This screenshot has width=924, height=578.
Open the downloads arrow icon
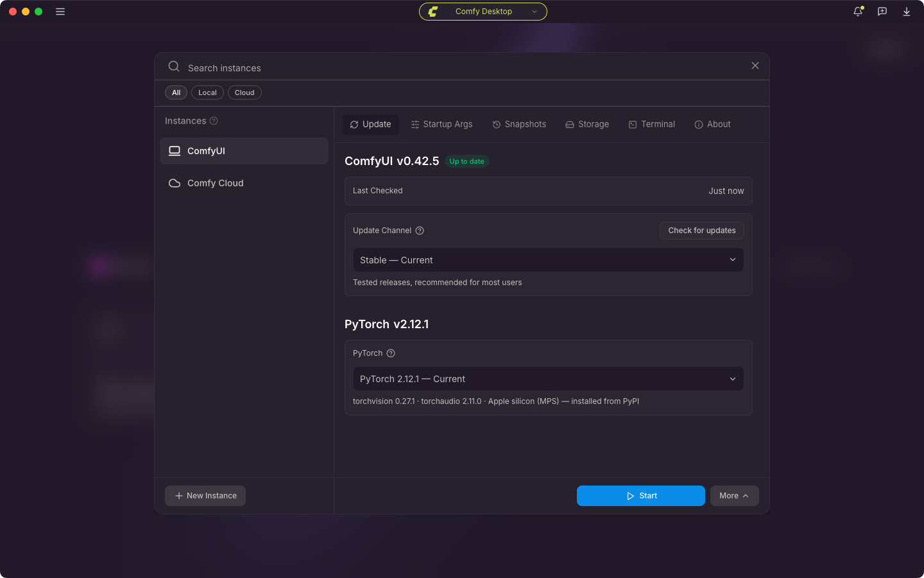(907, 12)
